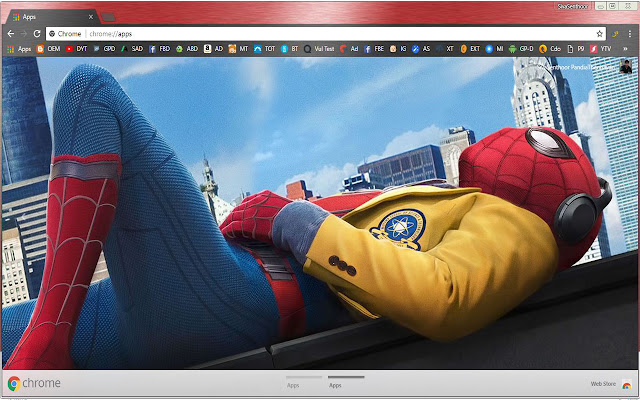
Task: Open the SAD bookmark
Action: [132, 49]
